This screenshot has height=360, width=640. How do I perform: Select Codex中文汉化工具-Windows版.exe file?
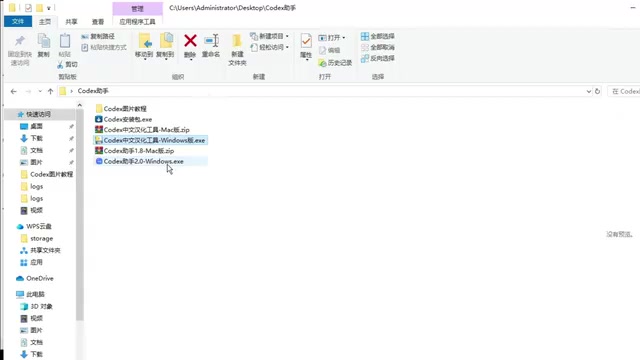pyautogui.click(x=150, y=140)
